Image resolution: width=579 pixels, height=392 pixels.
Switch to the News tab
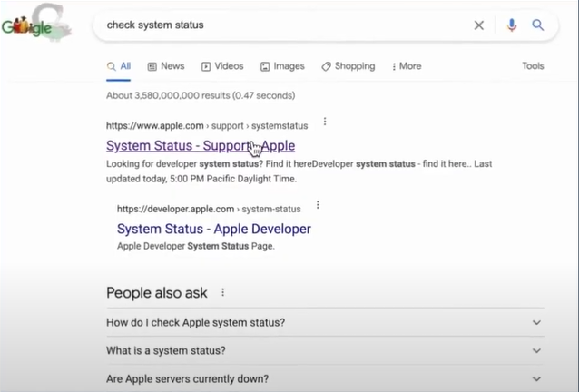pyautogui.click(x=166, y=66)
